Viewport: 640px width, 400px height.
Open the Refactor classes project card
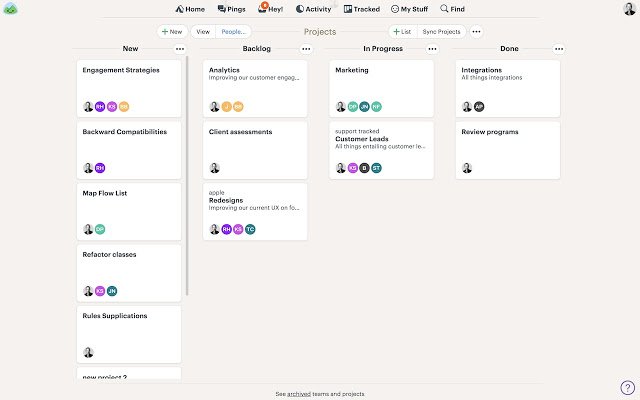[x=129, y=273]
